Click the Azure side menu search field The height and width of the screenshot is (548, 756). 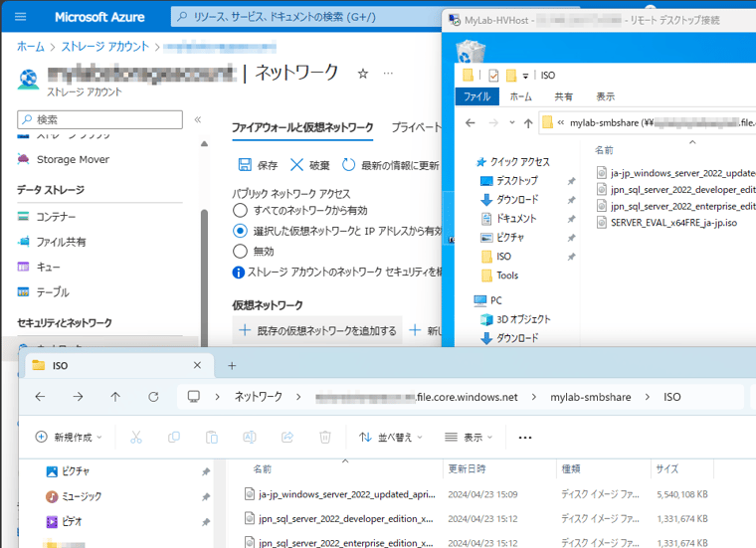[100, 119]
